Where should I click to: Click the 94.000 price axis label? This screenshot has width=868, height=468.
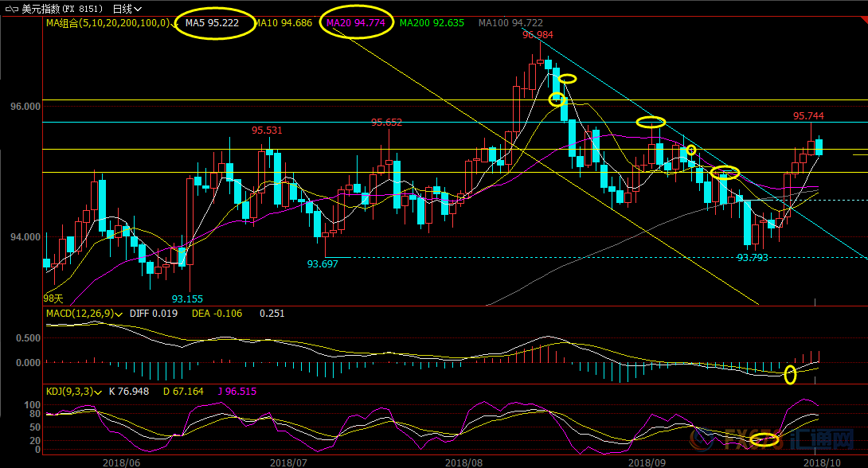pyautogui.click(x=25, y=236)
